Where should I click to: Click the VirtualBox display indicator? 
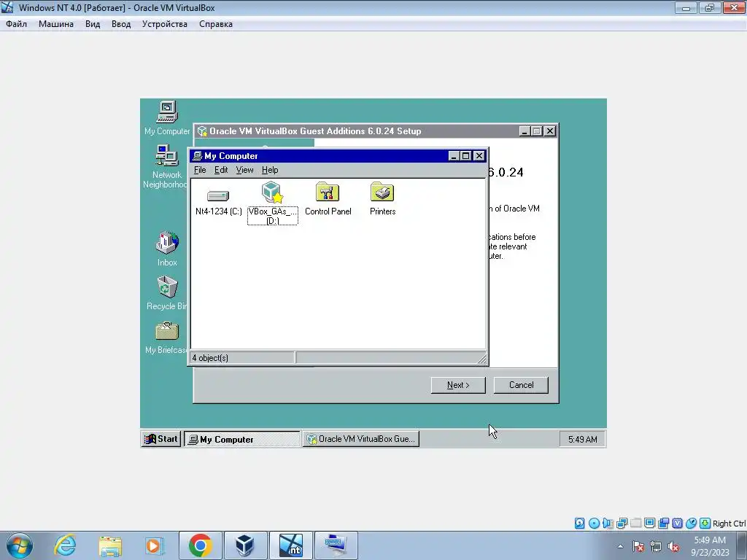click(x=649, y=524)
